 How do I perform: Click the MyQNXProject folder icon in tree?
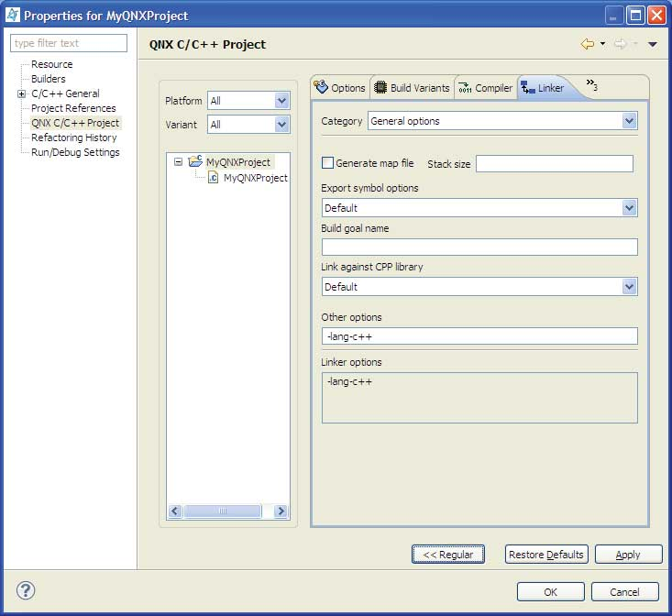195,161
